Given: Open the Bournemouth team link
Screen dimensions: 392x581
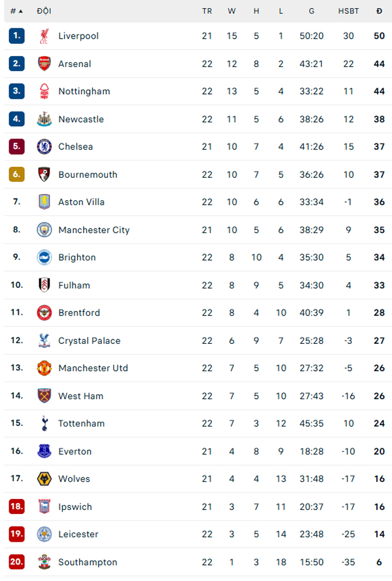Looking at the screenshot, I should (x=88, y=174).
